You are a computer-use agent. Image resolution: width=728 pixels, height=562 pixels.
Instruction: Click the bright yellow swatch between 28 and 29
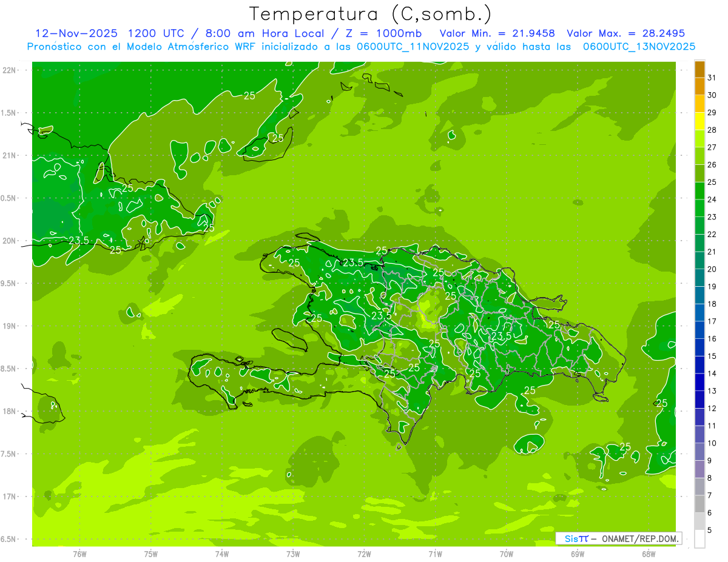coord(699,122)
